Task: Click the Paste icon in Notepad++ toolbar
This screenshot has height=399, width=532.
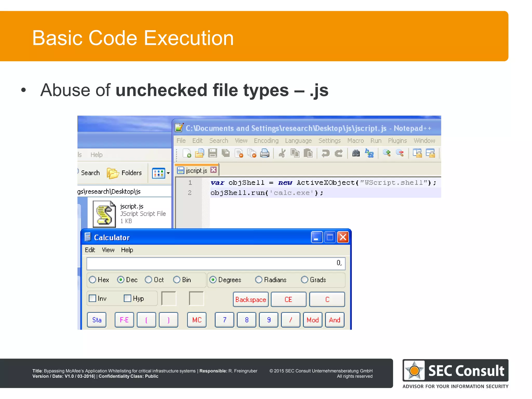Action: [x=308, y=153]
